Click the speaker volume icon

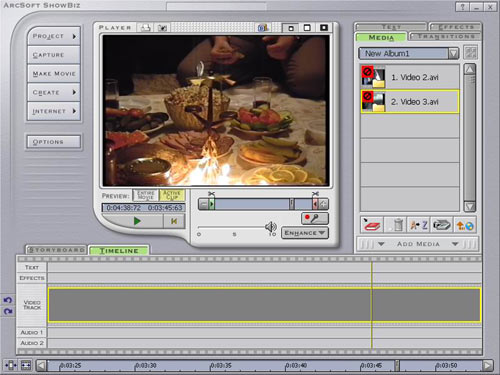[x=271, y=227]
